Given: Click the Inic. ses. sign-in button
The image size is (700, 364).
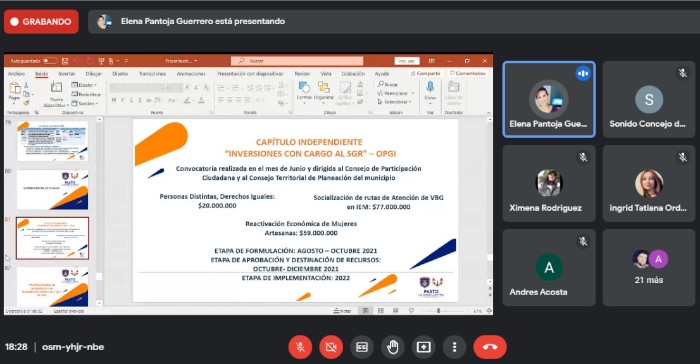Looking at the screenshot, I should (x=407, y=61).
